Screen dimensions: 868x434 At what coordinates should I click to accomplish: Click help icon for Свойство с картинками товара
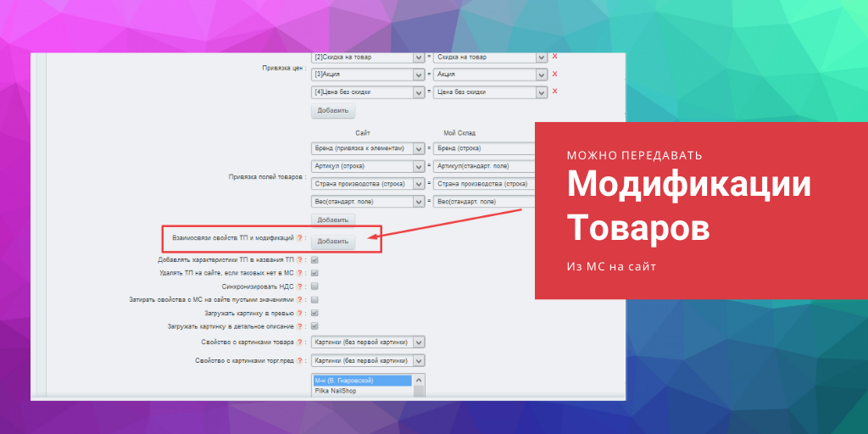tap(299, 342)
